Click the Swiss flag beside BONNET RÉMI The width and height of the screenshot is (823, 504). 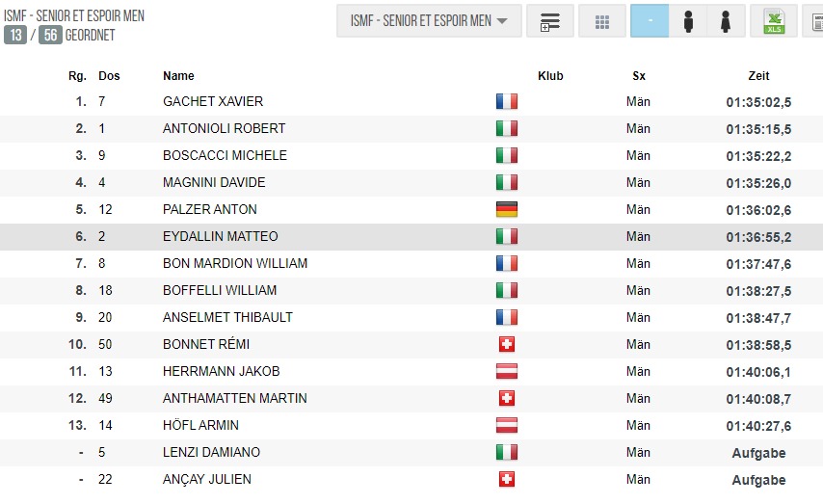pos(507,344)
